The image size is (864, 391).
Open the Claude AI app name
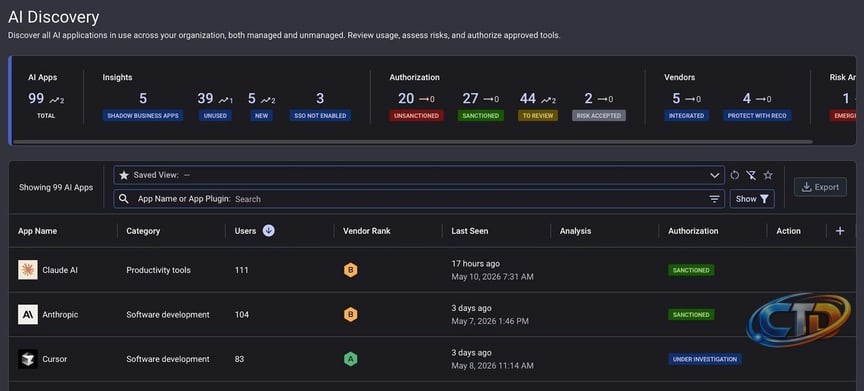pyautogui.click(x=60, y=270)
